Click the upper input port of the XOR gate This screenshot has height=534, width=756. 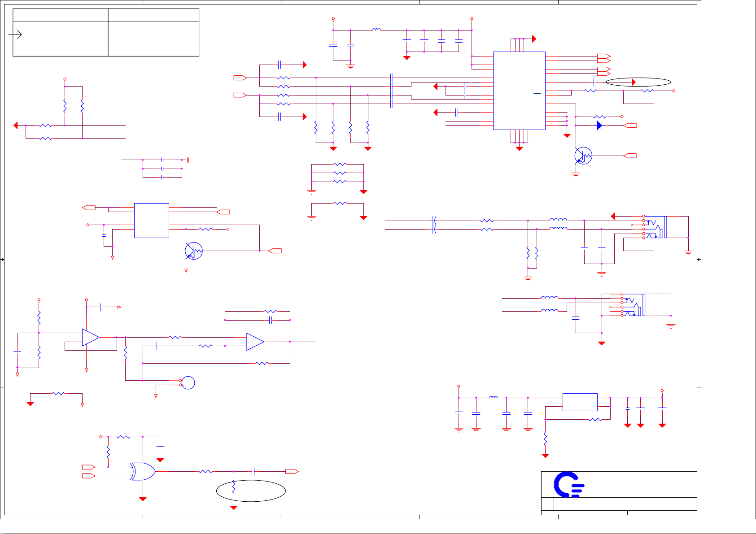88,467
